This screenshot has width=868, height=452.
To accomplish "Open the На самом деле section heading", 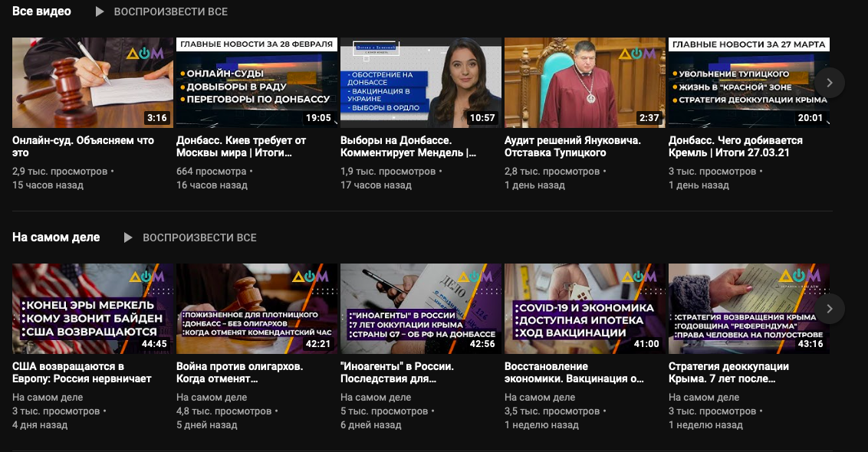I will pyautogui.click(x=56, y=237).
